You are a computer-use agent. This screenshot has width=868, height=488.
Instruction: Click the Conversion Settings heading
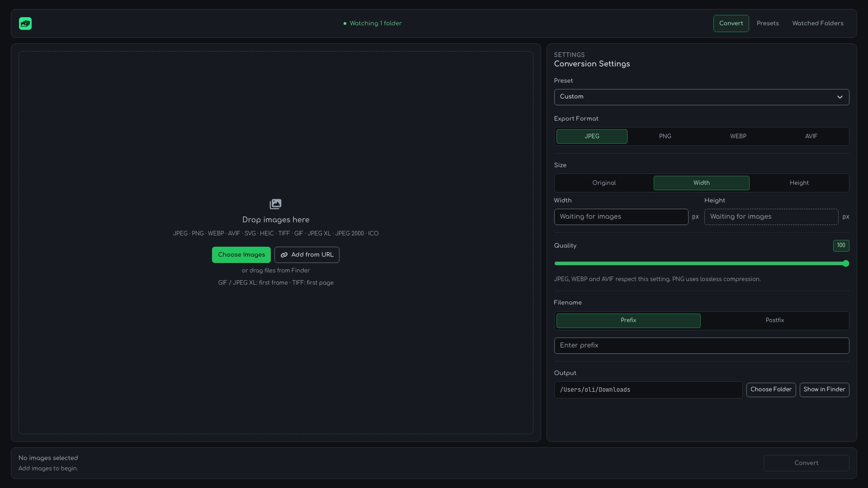592,64
